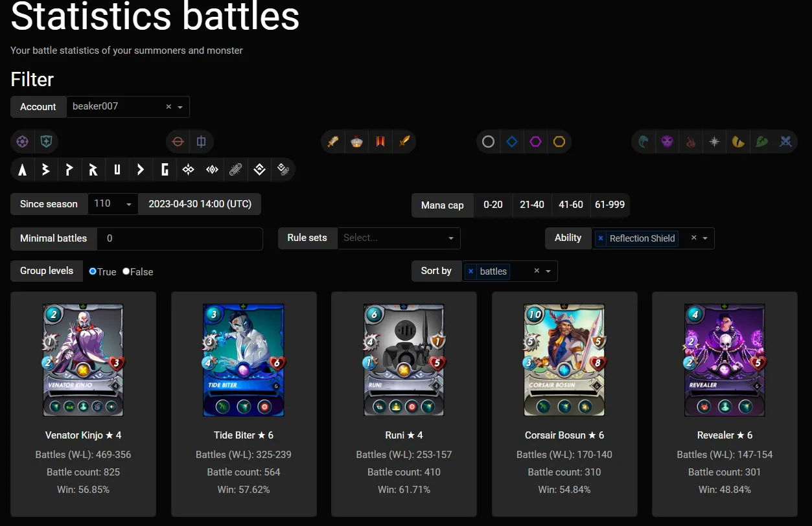Expand the Ability dropdown arrow
Screen dimensions: 812x526
pos(705,238)
